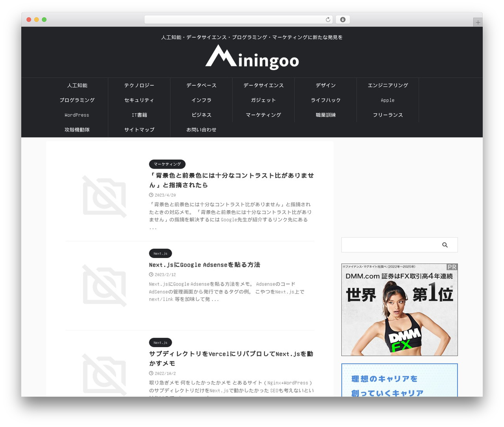
Task: Open インフラ menu item
Action: point(202,100)
